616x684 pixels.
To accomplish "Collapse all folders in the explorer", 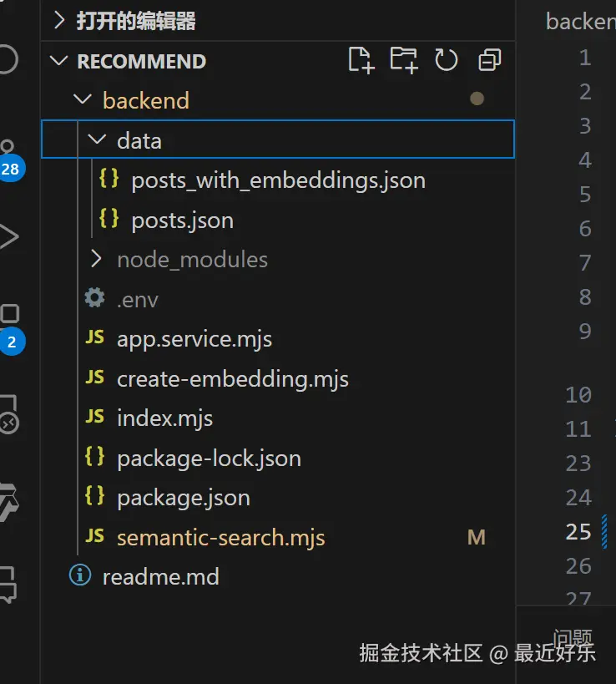I will click(489, 60).
